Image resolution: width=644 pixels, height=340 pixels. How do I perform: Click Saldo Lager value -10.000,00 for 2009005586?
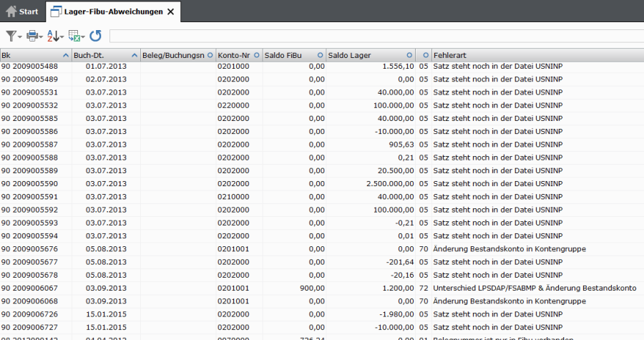394,132
